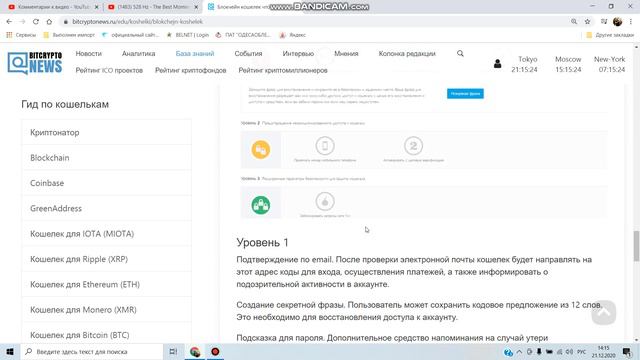Open the События menu item
The image size is (640, 360).
click(248, 53)
